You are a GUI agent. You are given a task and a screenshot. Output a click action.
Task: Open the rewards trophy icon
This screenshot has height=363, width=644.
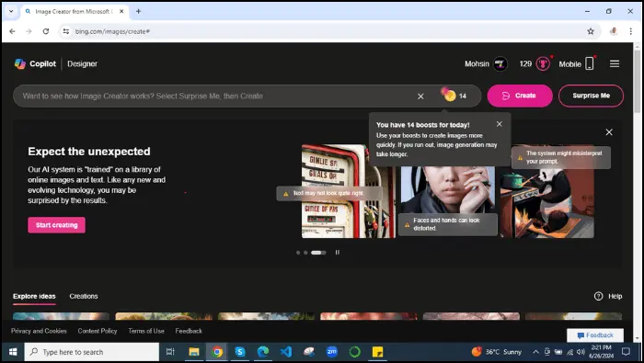click(x=543, y=63)
